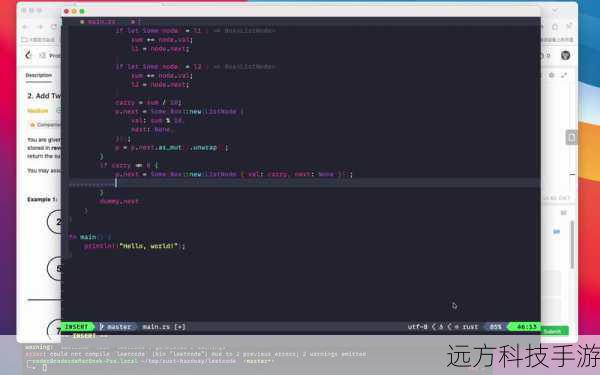The width and height of the screenshot is (600, 375).
Task: Click the utf-8 encoding in statusline
Action: pyautogui.click(x=417, y=327)
